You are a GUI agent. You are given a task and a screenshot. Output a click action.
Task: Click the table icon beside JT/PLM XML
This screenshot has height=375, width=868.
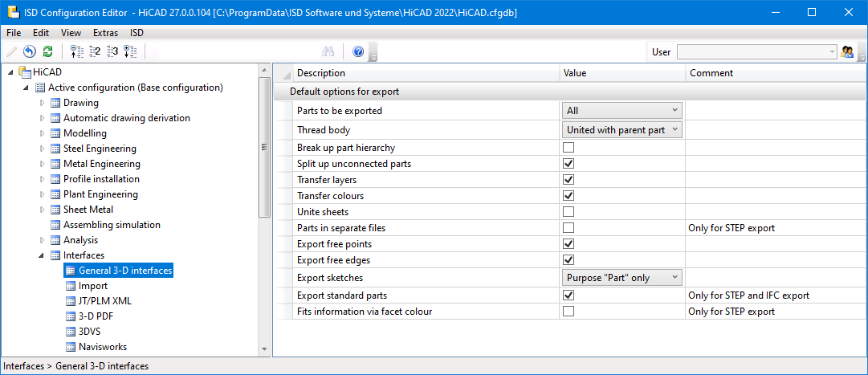[x=71, y=301]
